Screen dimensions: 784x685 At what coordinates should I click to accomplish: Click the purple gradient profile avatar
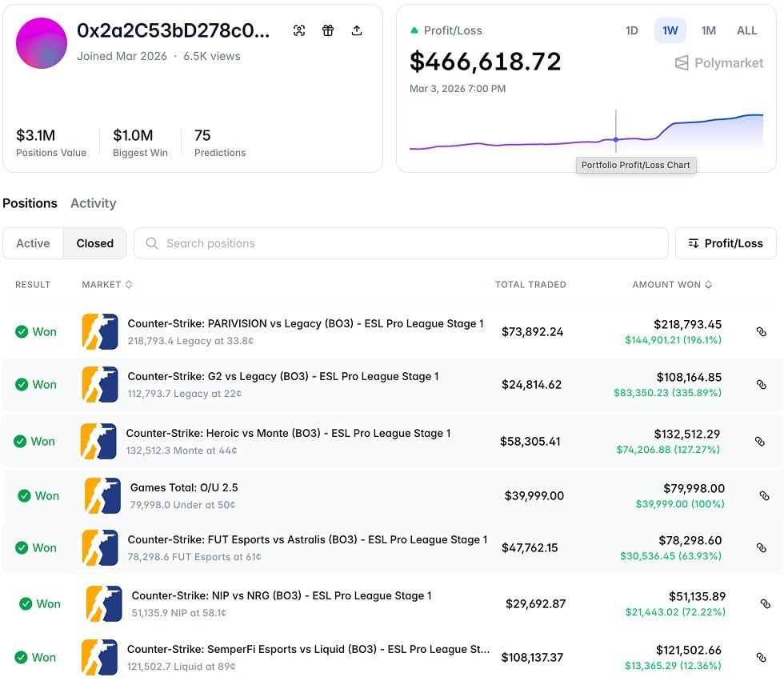(x=42, y=43)
